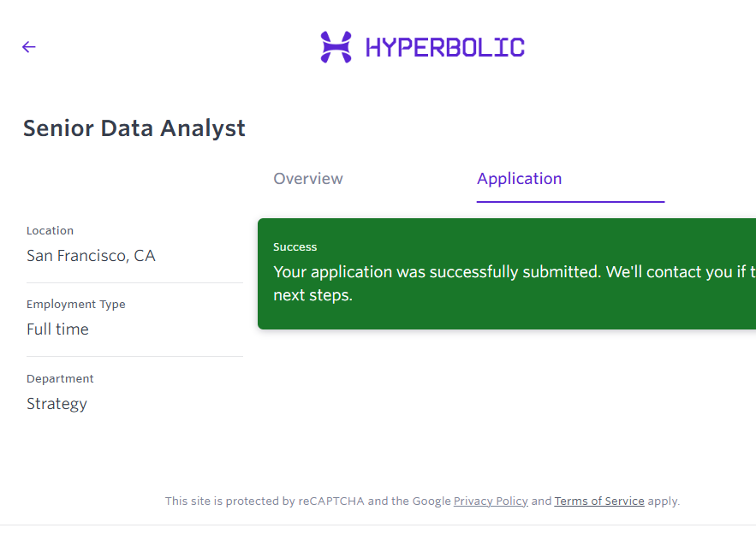Click the Employment Type label
The height and width of the screenshot is (534, 756).
point(76,305)
